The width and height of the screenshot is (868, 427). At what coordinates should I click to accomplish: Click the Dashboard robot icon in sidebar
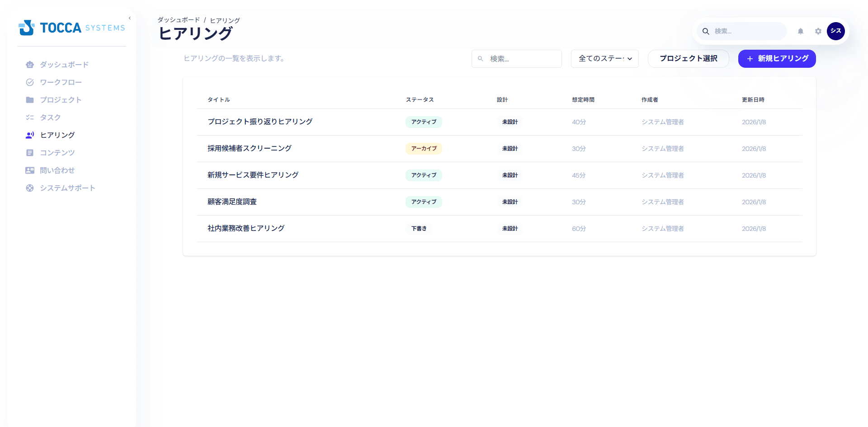(x=30, y=65)
